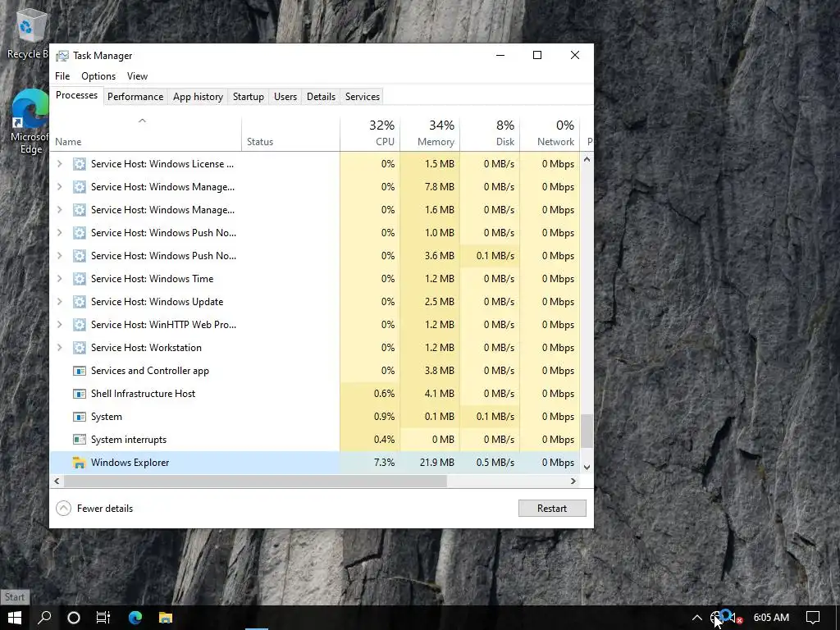The width and height of the screenshot is (840, 630).
Task: Open the Windows Start menu button
Action: (15, 618)
